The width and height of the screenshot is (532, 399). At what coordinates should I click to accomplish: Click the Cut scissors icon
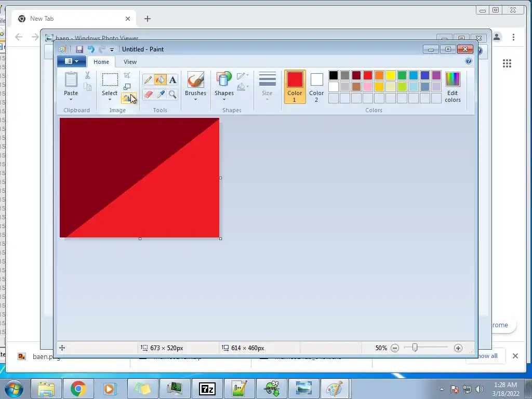click(x=87, y=75)
